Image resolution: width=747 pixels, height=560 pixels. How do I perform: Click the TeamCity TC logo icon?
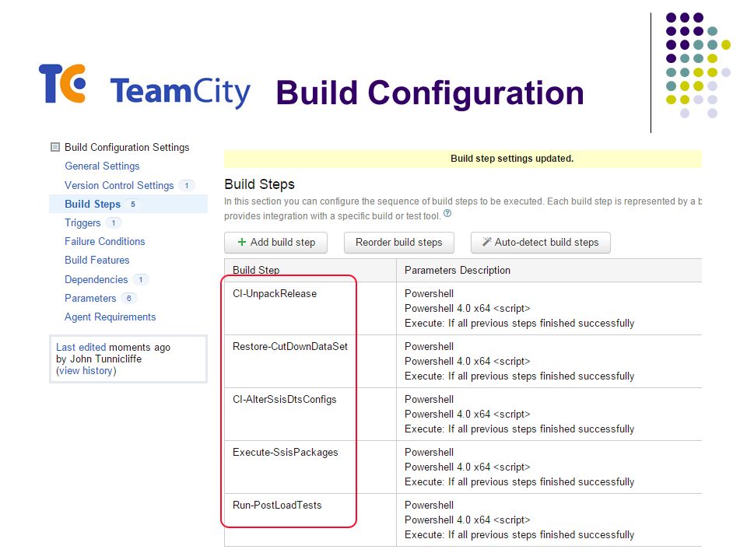click(62, 84)
